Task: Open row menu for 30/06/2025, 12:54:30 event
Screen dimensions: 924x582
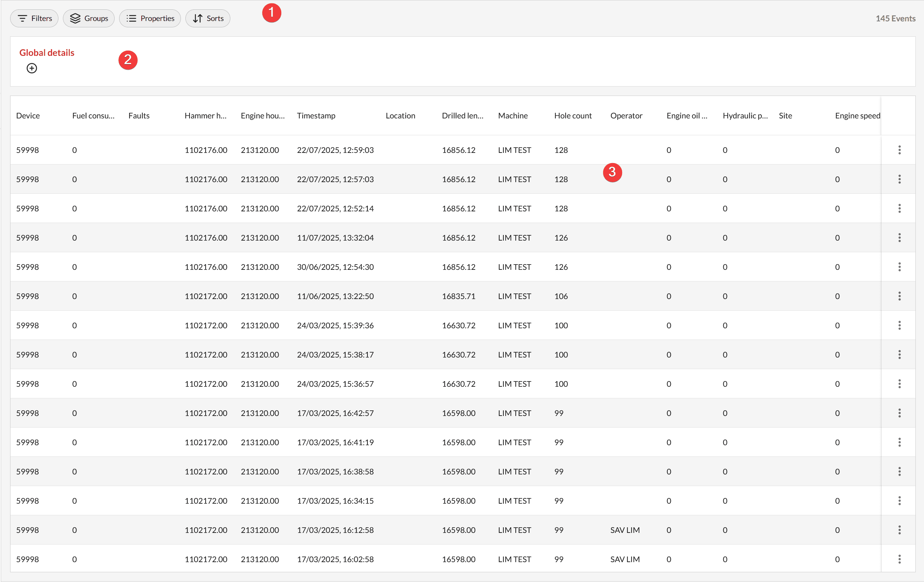Action: (x=899, y=267)
